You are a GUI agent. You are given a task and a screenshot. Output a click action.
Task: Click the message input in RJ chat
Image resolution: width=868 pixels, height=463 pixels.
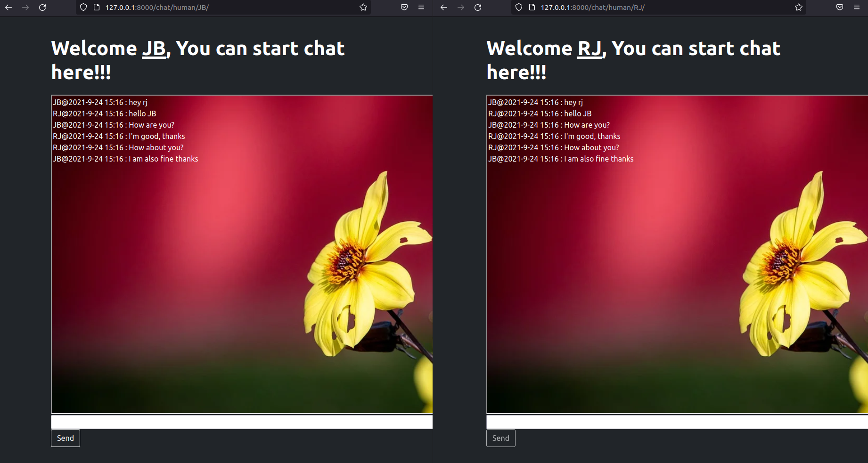[677, 422]
